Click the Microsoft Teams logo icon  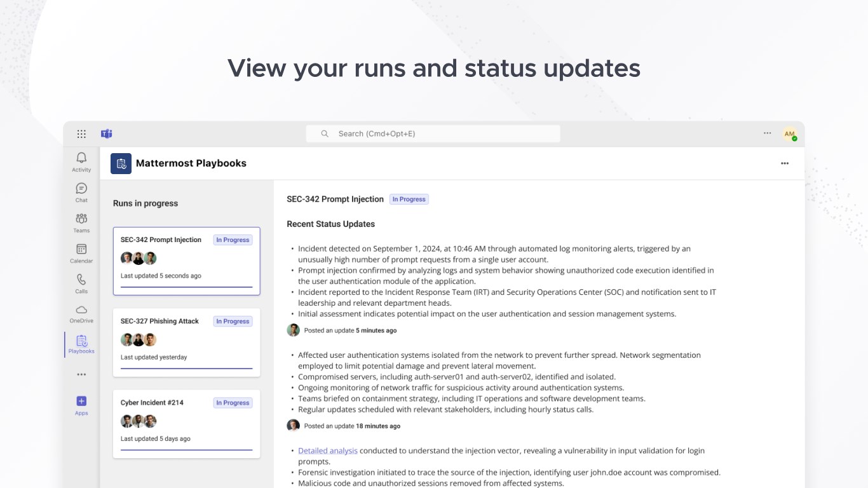click(107, 133)
